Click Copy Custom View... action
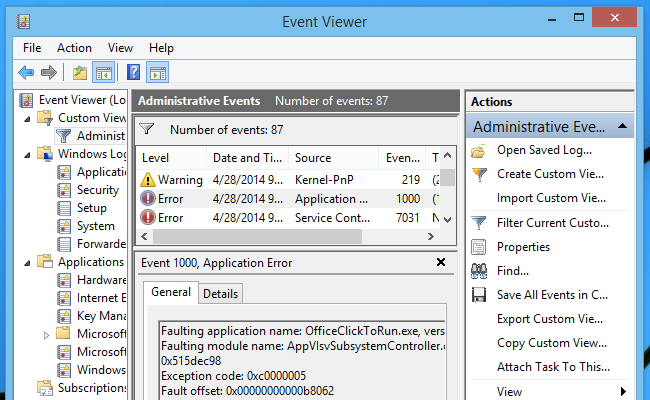The height and width of the screenshot is (400, 650). pos(552,343)
